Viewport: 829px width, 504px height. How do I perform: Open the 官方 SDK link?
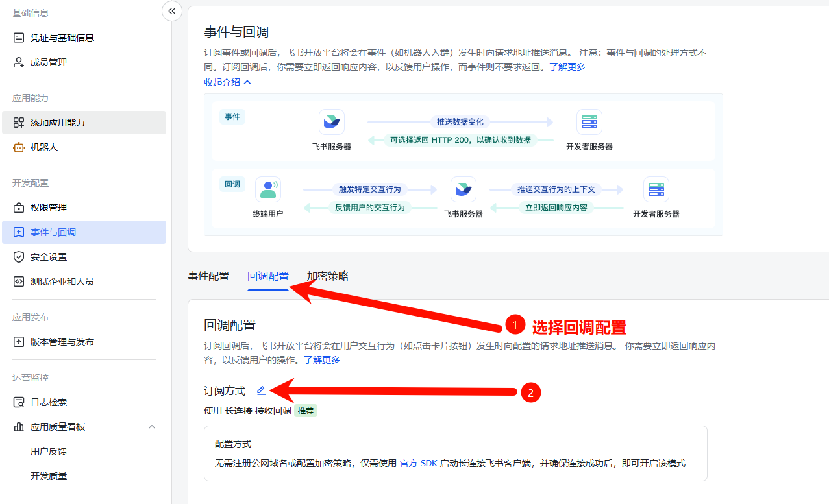418,463
